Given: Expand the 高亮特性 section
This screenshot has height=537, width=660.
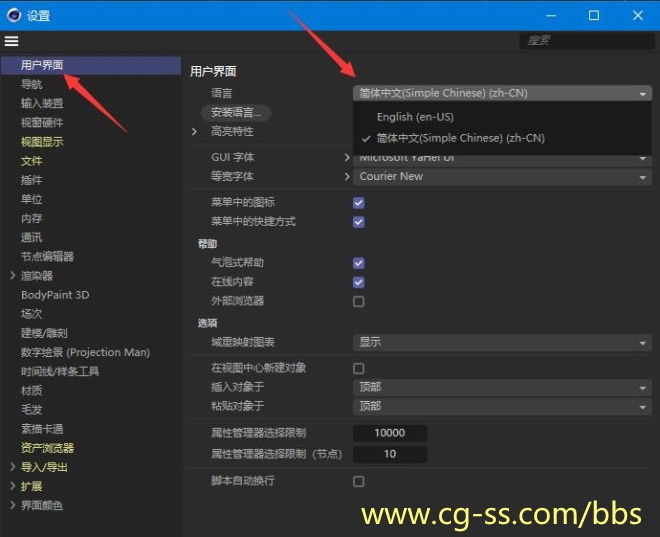Looking at the screenshot, I should coord(195,131).
